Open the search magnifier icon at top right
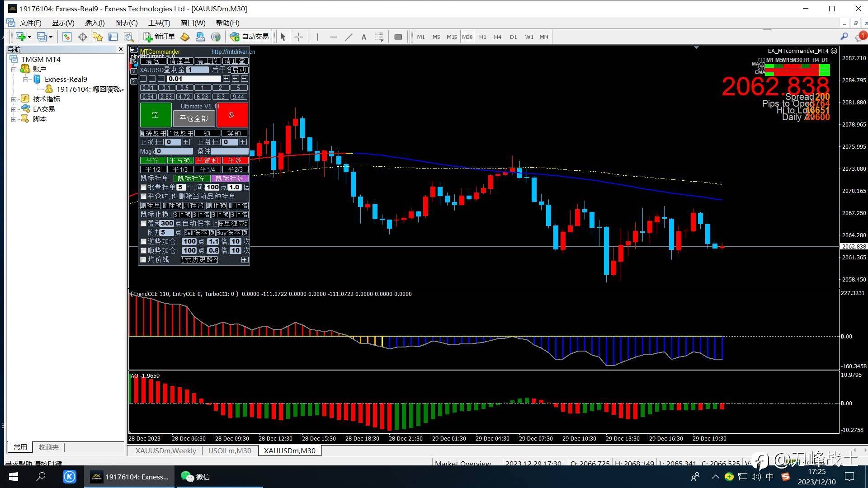The height and width of the screenshot is (488, 868). [x=844, y=37]
